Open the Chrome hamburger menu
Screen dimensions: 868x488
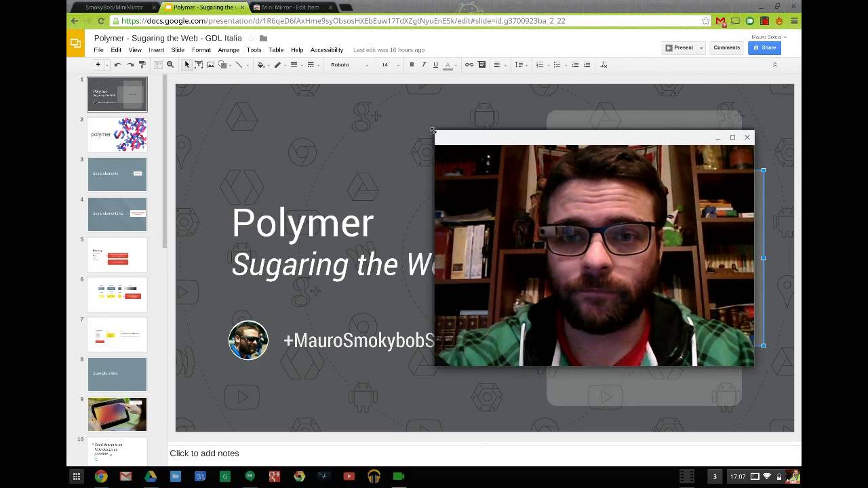click(x=794, y=21)
